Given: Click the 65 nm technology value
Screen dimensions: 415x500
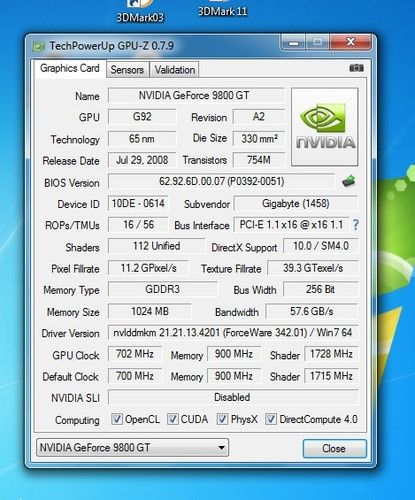Looking at the screenshot, I should coord(142,139).
